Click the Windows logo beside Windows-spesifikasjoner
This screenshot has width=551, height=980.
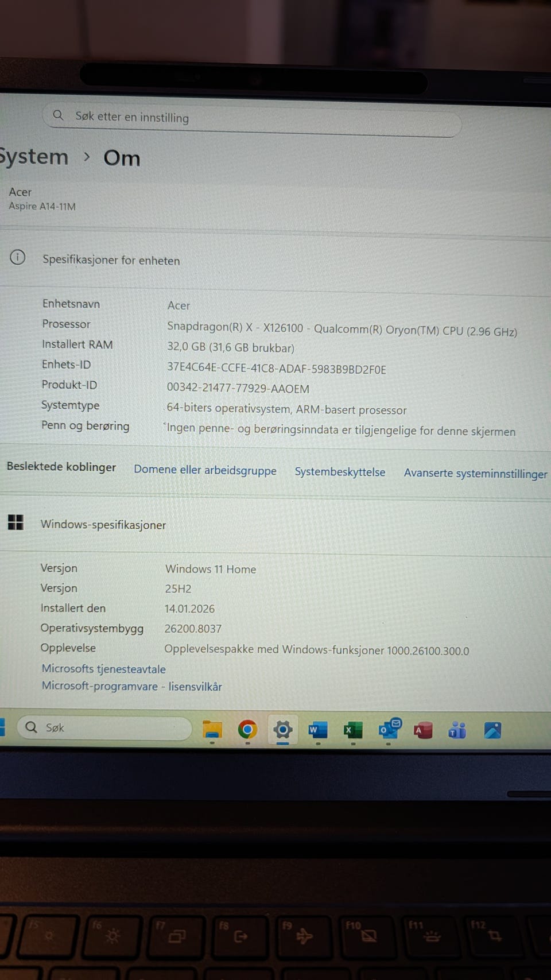[15, 522]
